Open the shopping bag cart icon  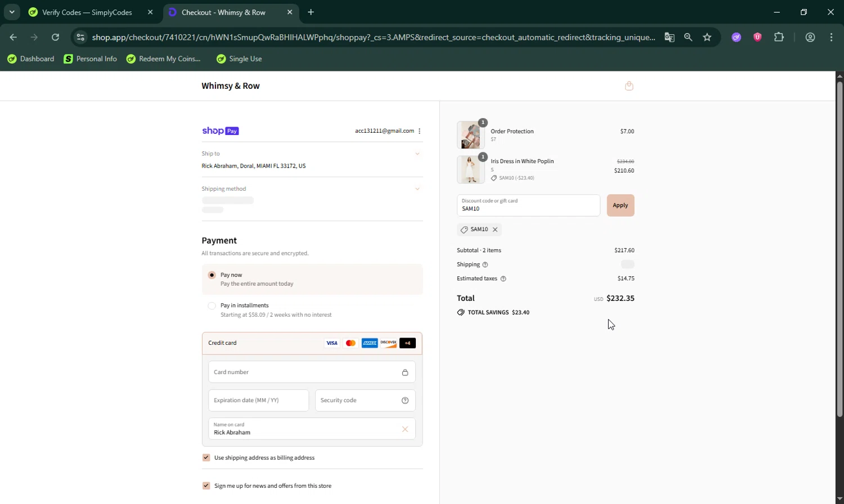629,86
